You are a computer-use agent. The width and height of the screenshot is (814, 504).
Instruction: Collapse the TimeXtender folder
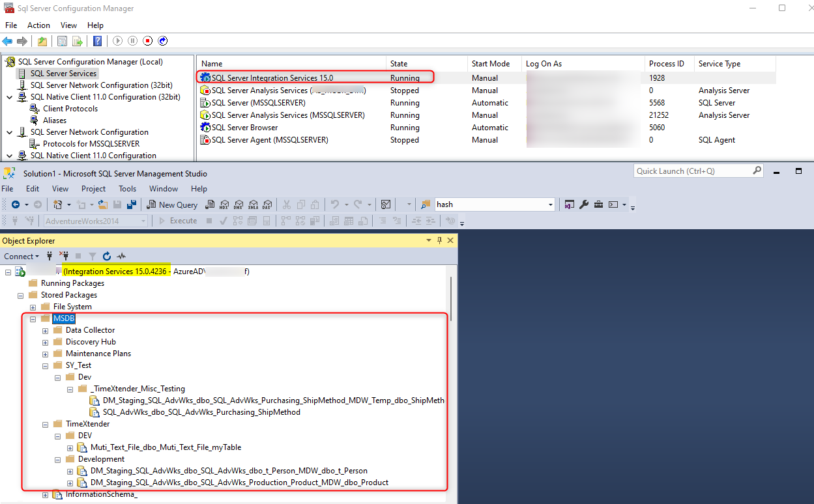pos(45,424)
